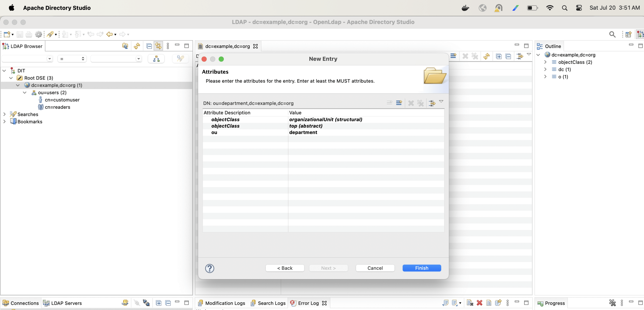Toggle Link with Editor in LDAP Browser
644x310 pixels.
coord(158,46)
